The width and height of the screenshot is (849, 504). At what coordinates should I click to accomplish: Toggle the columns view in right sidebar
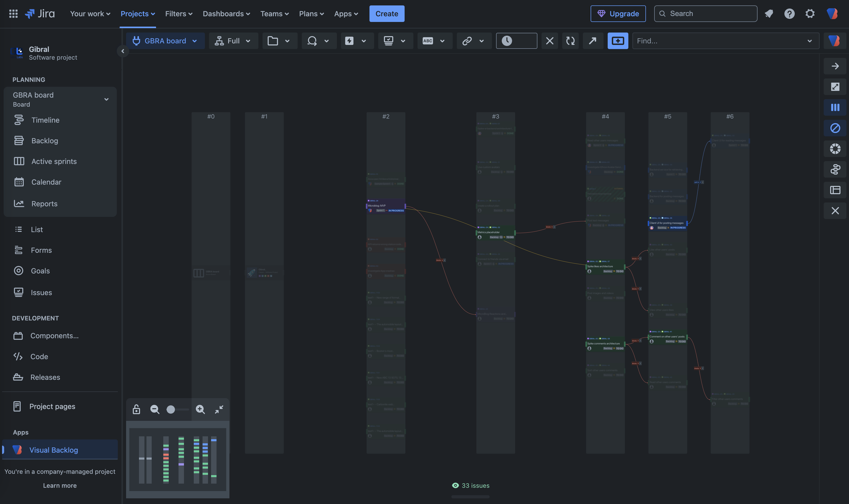pyautogui.click(x=835, y=107)
